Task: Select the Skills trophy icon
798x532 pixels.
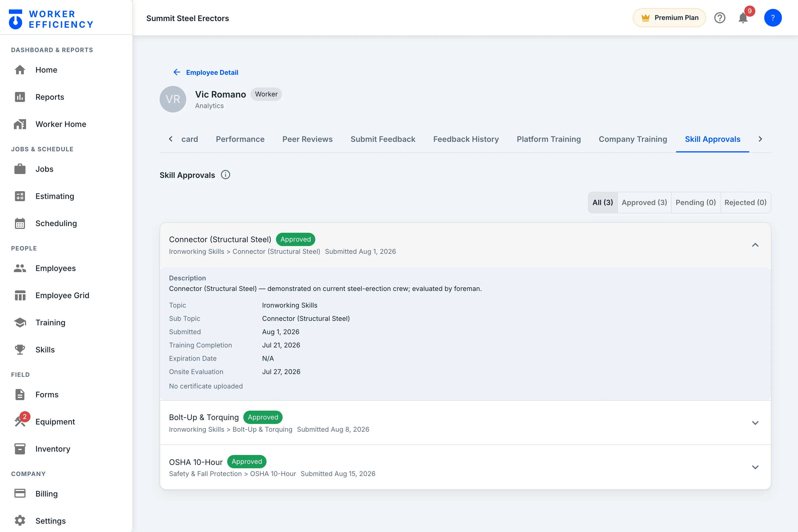Action: pyautogui.click(x=20, y=349)
